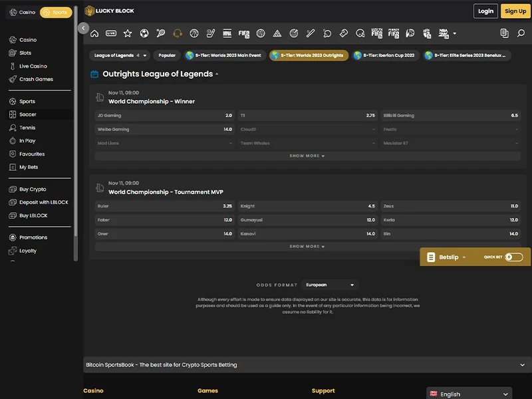Bet on Knight MVP at 4.5
The height and width of the screenshot is (399, 532).
(x=308, y=206)
